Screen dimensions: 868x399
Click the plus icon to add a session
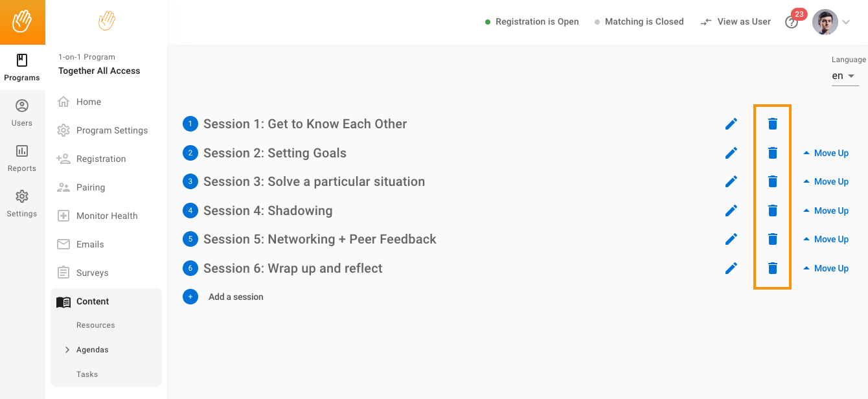[190, 297]
